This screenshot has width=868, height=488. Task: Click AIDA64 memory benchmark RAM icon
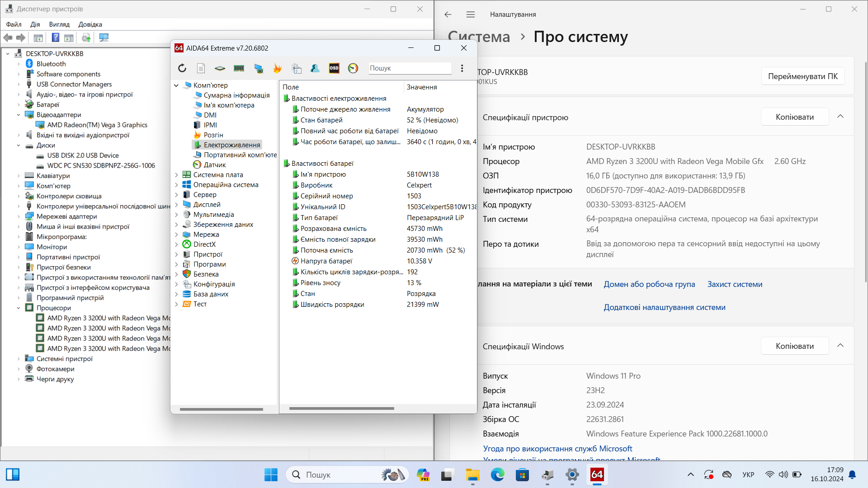pos(239,68)
